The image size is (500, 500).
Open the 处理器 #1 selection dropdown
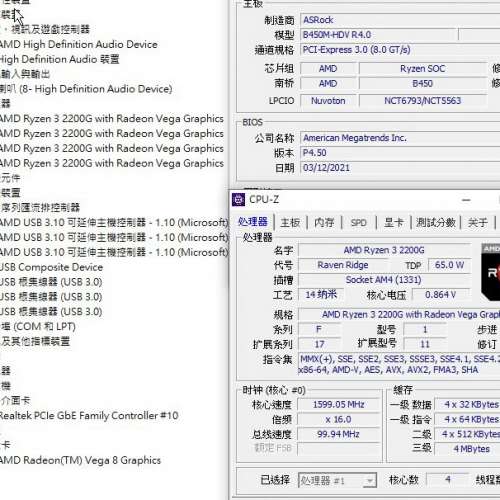coord(337,481)
